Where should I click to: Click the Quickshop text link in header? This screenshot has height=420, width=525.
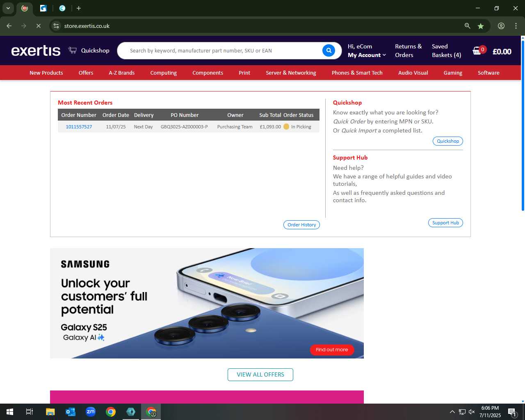pos(95,50)
